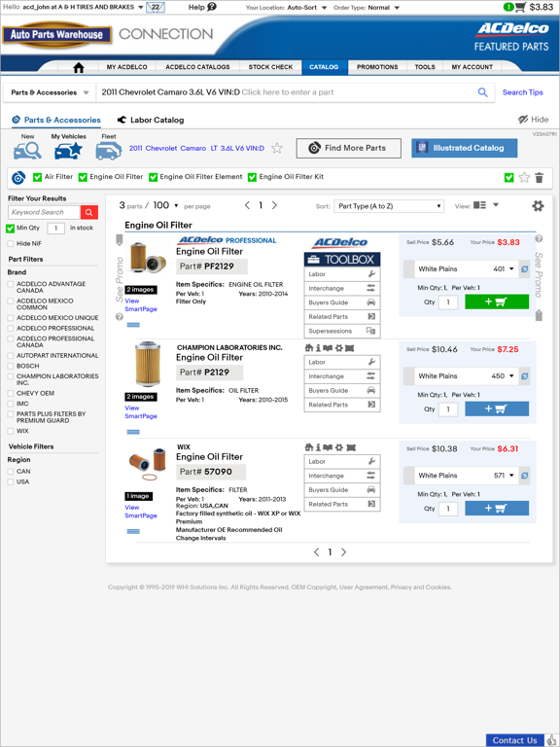Open the ACDELCO CATALOGS tab
560x747 pixels.
pos(197,67)
